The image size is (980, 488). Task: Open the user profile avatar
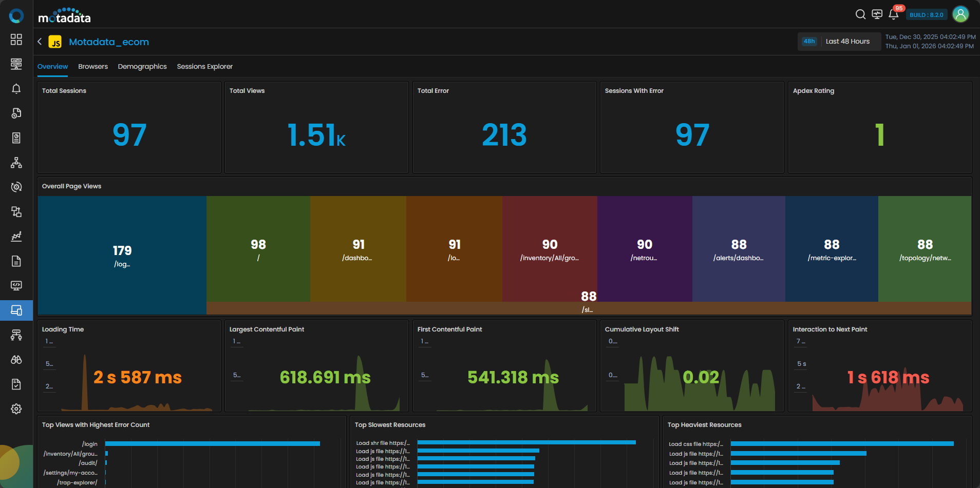(960, 14)
